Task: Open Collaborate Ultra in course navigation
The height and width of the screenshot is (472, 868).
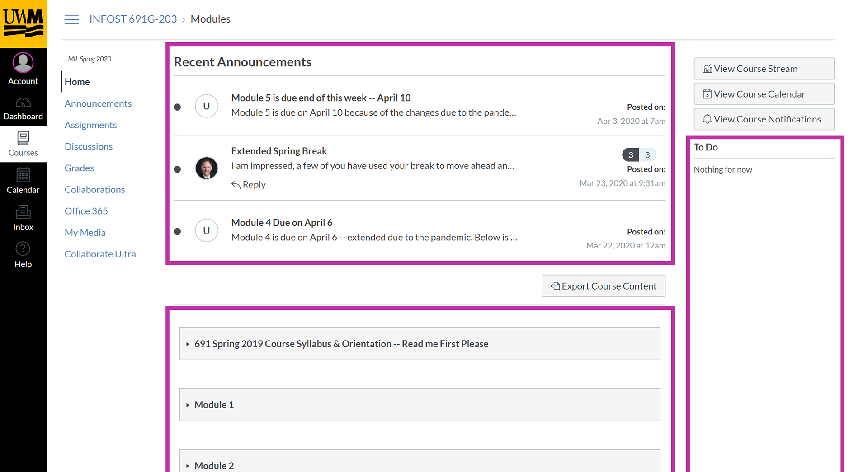Action: (x=100, y=254)
